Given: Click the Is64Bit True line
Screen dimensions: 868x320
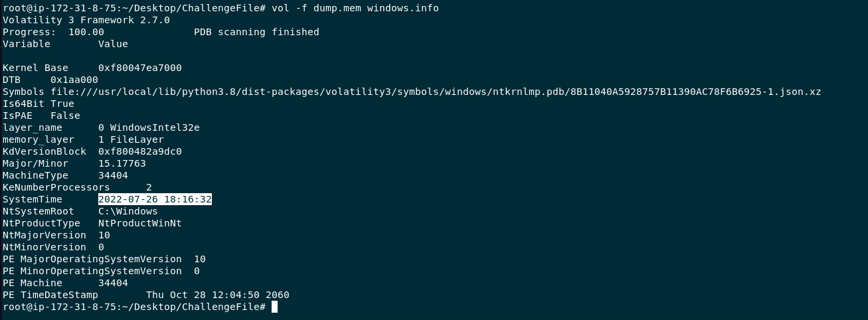Looking at the screenshot, I should (39, 104).
